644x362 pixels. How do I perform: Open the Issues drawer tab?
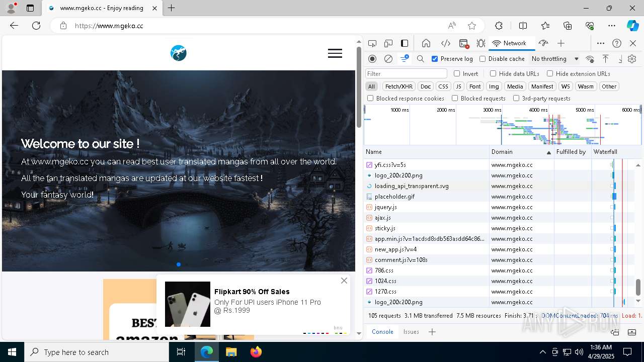[x=411, y=332]
